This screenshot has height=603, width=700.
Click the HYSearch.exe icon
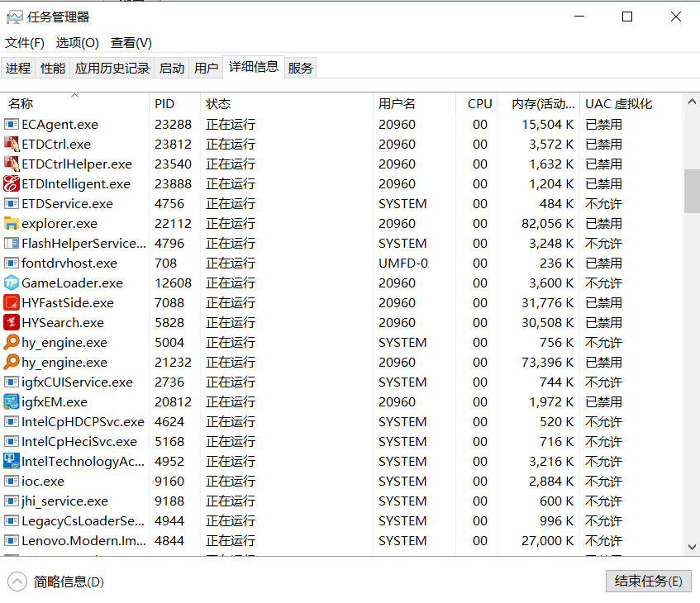coord(12,322)
